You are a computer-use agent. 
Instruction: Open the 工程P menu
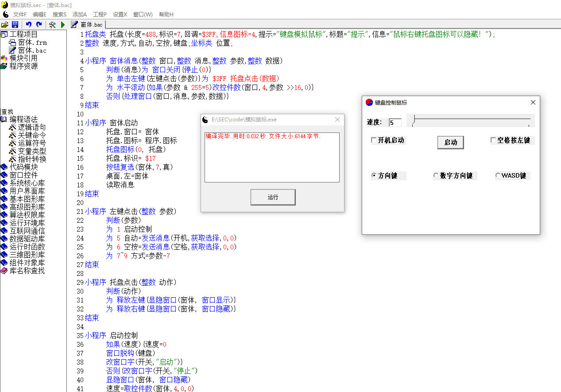point(100,15)
